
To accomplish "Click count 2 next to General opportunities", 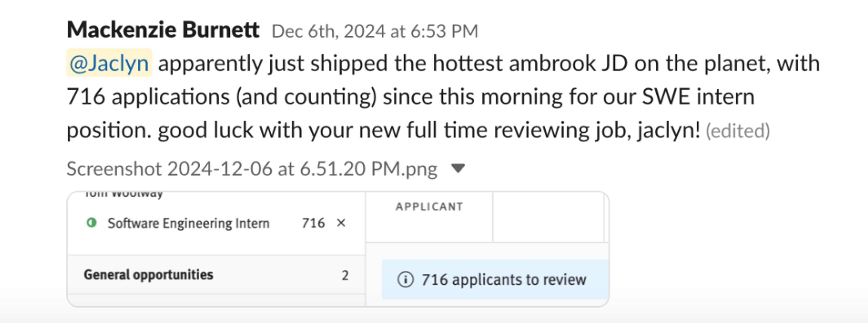I will coord(345,276).
